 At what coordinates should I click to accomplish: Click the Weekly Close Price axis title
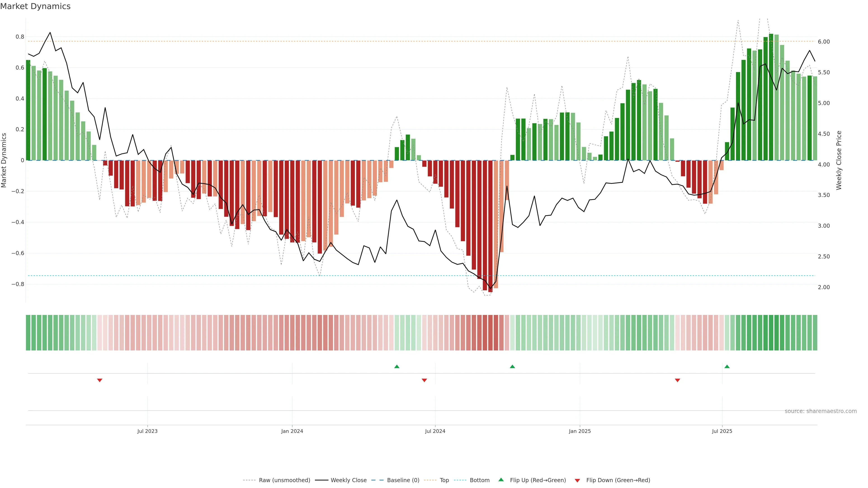839,160
